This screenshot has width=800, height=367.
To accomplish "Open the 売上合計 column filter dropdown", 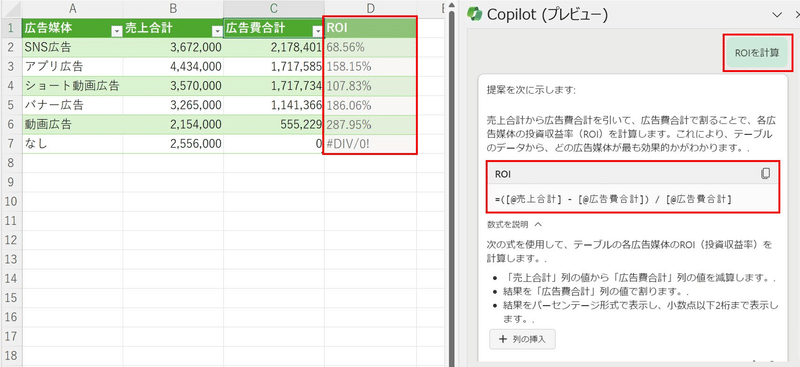I will 218,32.
